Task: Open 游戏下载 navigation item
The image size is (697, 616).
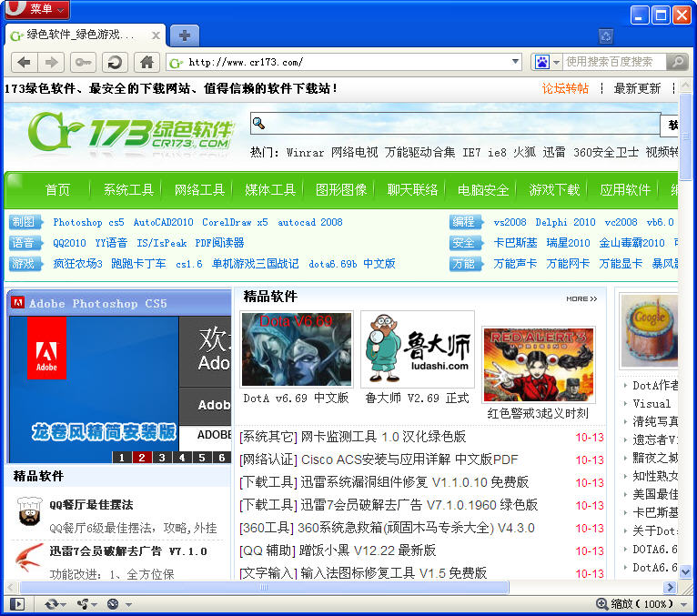Action: tap(554, 190)
